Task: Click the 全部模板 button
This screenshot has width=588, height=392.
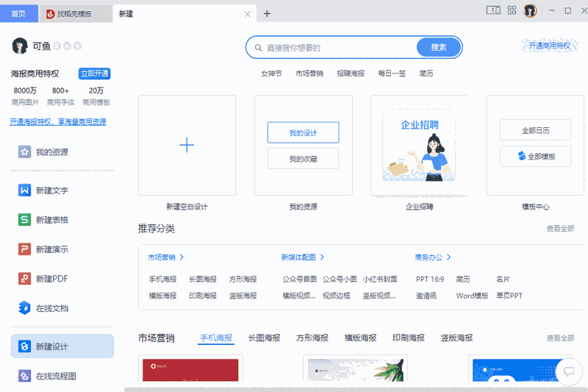Action: pyautogui.click(x=536, y=157)
